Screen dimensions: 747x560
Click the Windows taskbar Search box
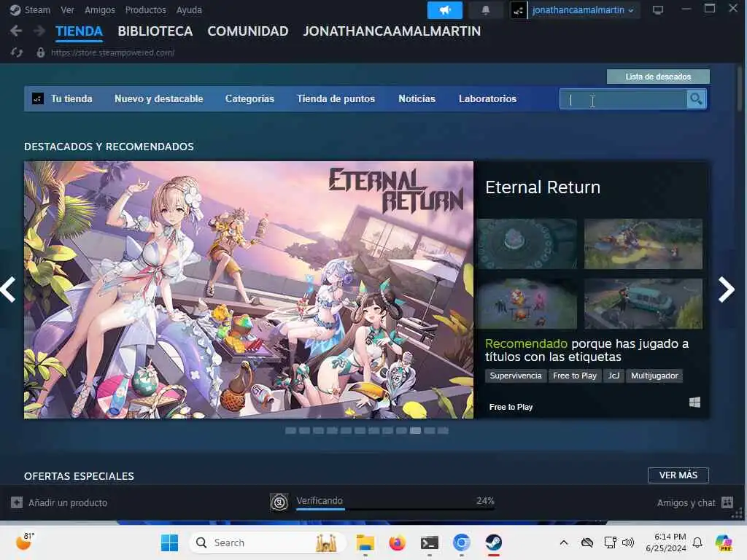point(267,542)
